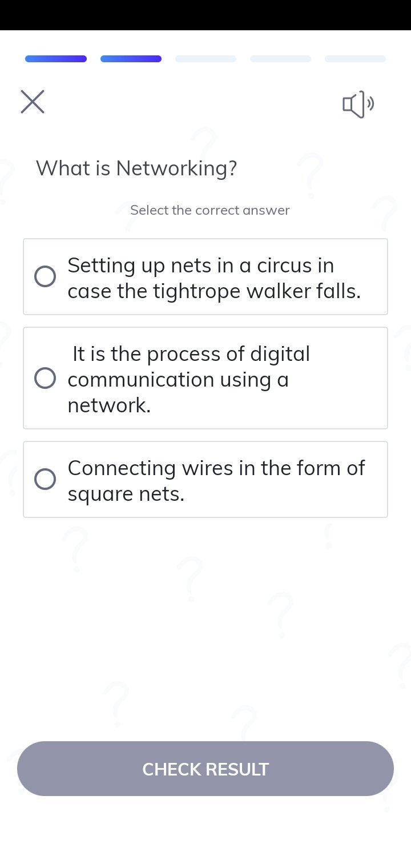Click the first progress bar segment

56,59
